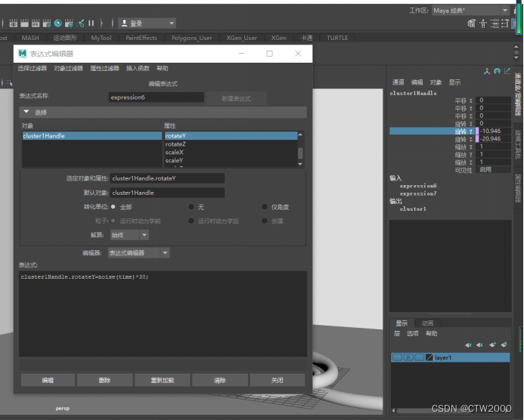Select expression7 under channel box inputs
Screen dimensions: 524x420
(x=418, y=193)
